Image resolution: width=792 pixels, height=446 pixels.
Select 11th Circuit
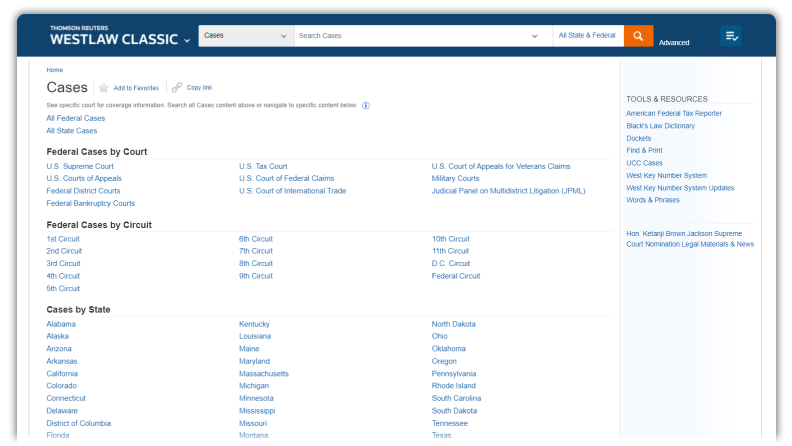coord(451,251)
